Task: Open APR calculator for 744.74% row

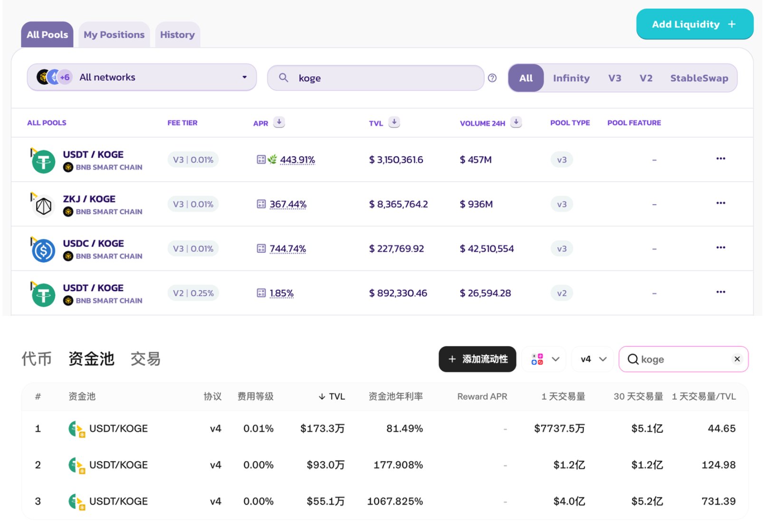Action: tap(261, 248)
